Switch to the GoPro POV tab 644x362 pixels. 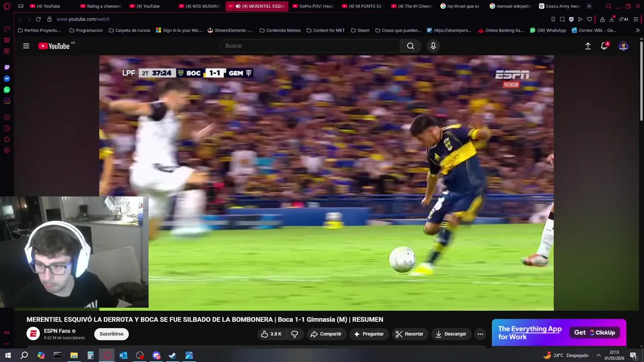[312, 6]
